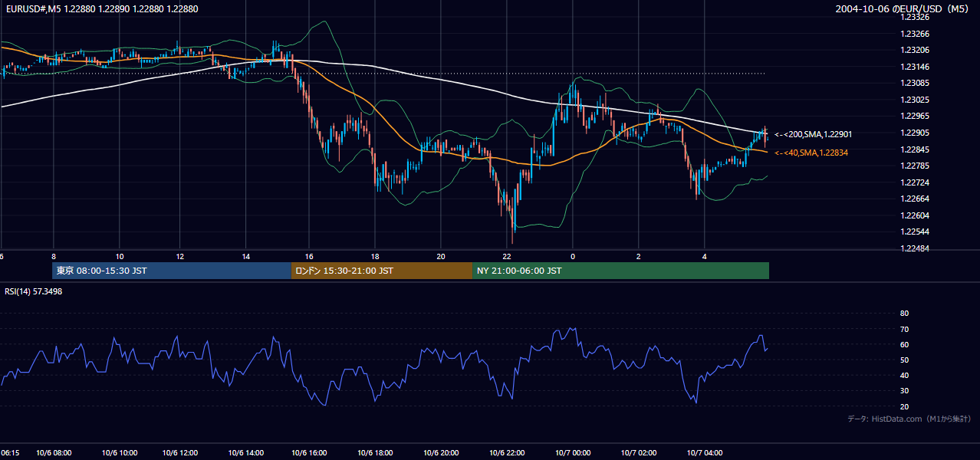This screenshot has width=980, height=460.
Task: Click price axis value 1.22484
Action: click(x=914, y=248)
